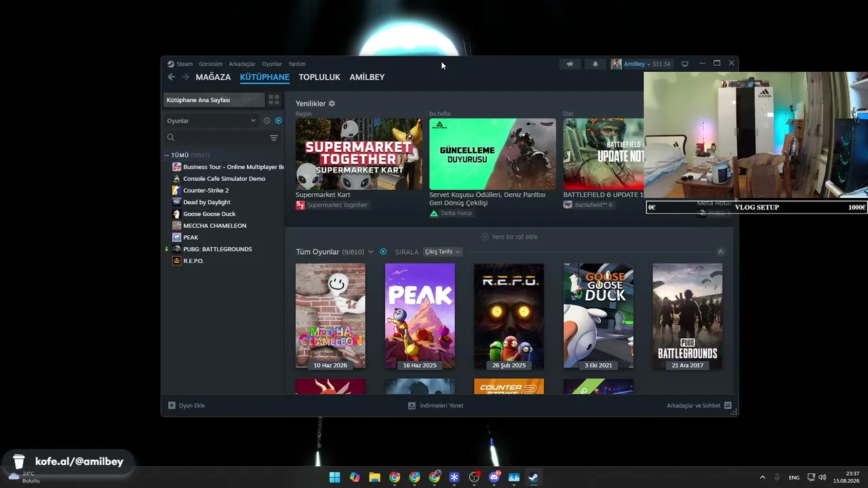Click the İndirmeleri Yönet download icon
This screenshot has height=488, width=868.
click(x=412, y=405)
